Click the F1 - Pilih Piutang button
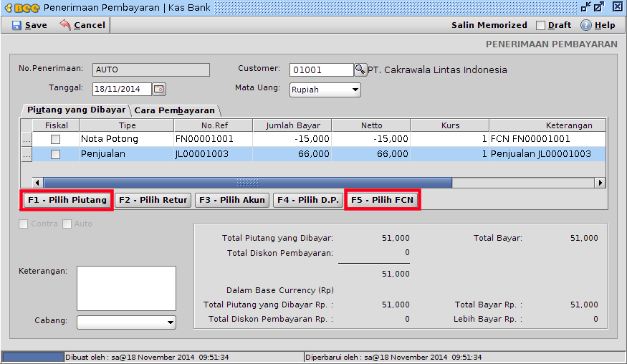Image resolution: width=627 pixels, height=364 pixels. pyautogui.click(x=67, y=200)
